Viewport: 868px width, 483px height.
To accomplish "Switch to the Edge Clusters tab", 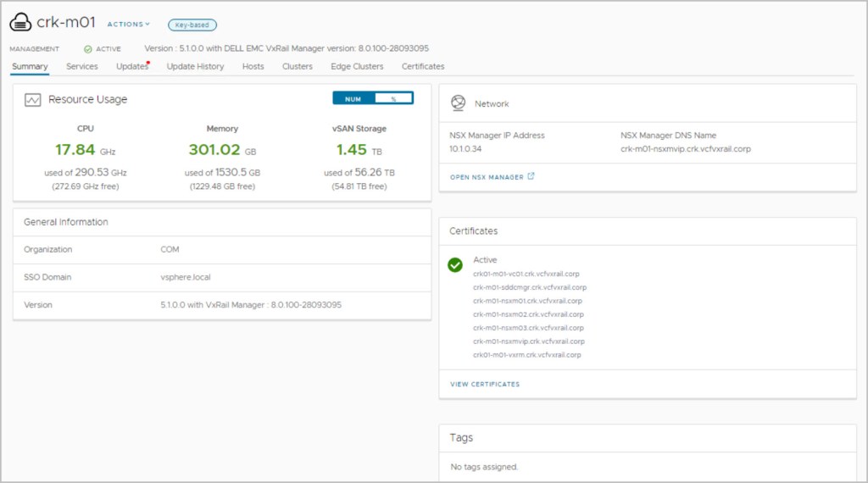I will pyautogui.click(x=357, y=66).
